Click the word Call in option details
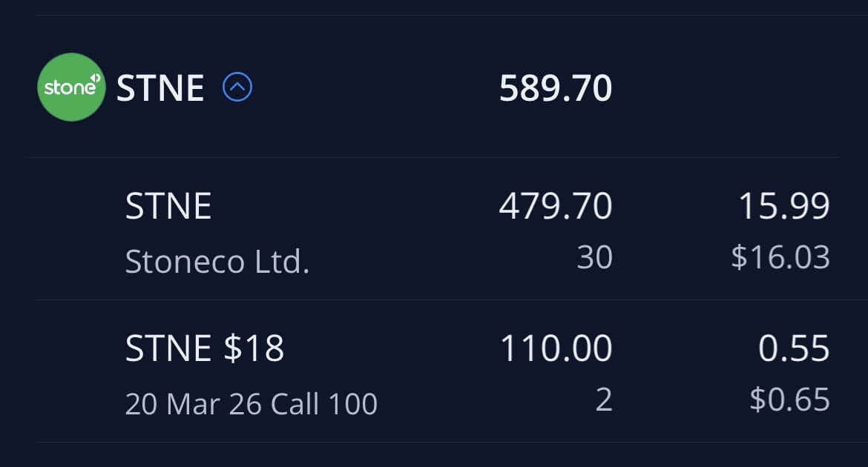This screenshot has height=467, width=868. click(295, 404)
